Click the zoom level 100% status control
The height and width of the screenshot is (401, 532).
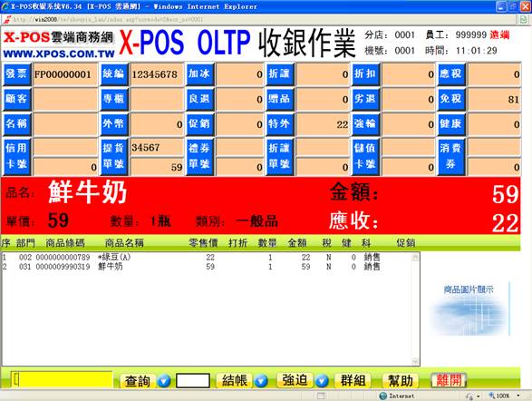pyautogui.click(x=505, y=396)
